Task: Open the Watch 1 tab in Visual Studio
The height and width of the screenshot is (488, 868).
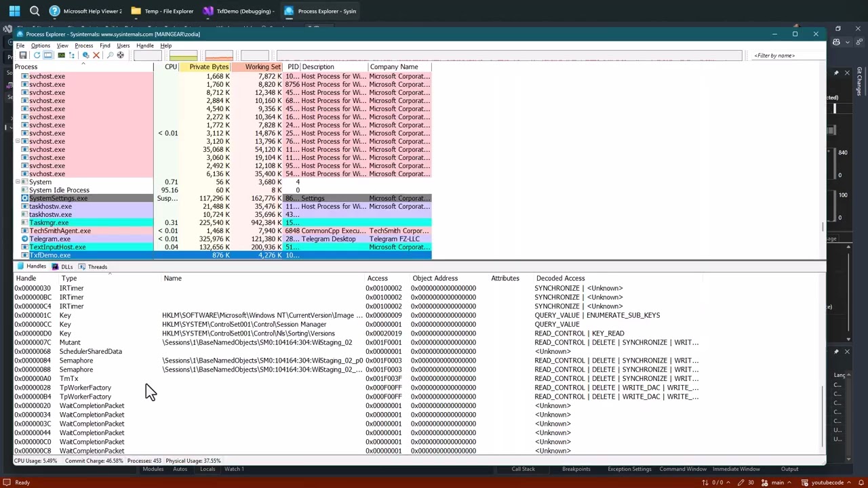Action: click(x=234, y=469)
